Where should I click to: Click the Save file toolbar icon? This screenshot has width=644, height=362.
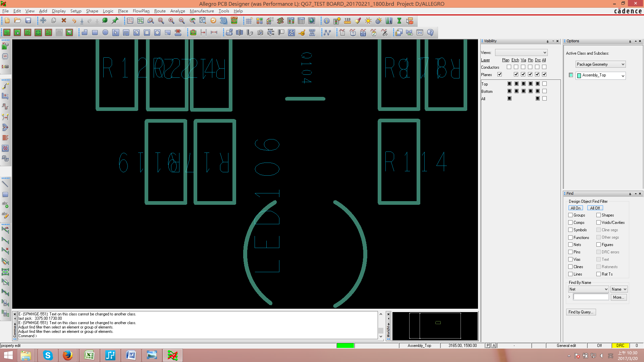pos(28,21)
